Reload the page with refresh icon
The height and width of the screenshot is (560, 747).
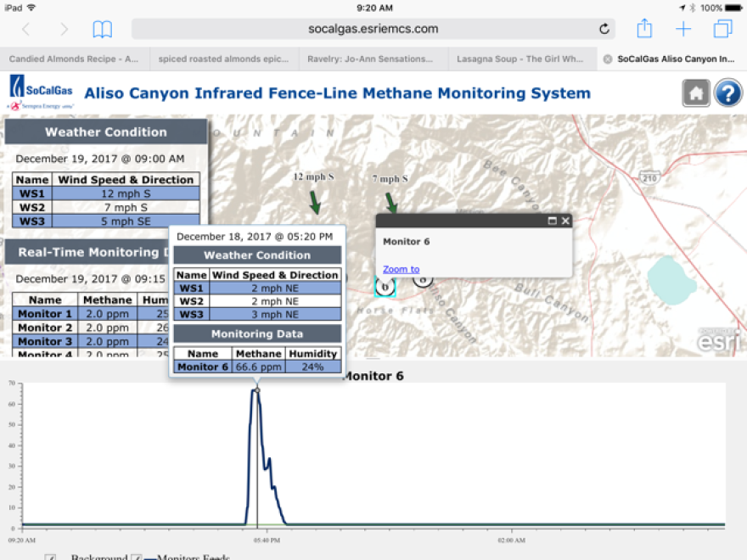coord(604,29)
